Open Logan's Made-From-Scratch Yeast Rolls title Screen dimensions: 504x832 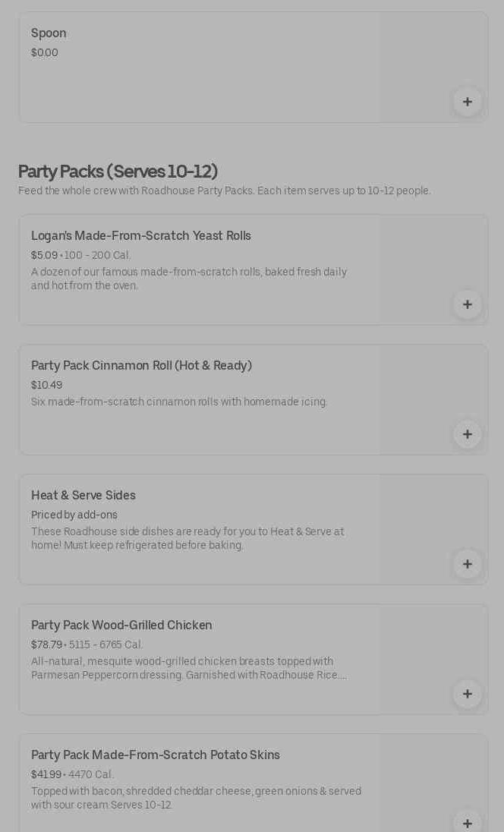tap(140, 236)
